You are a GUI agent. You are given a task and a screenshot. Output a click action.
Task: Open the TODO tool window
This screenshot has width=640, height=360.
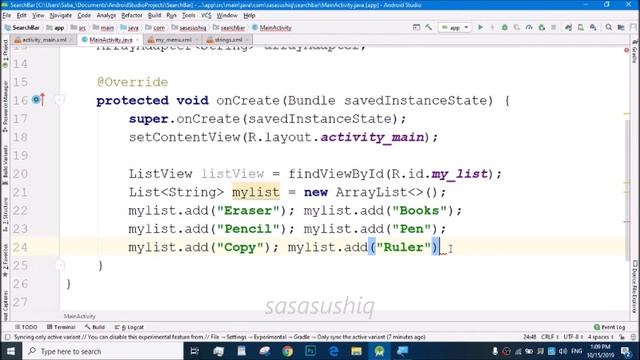[x=26, y=327]
